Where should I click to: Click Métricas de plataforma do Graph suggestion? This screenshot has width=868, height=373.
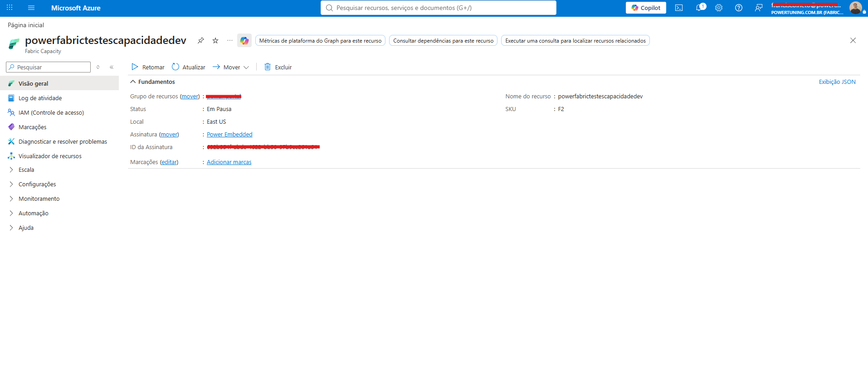pos(320,41)
